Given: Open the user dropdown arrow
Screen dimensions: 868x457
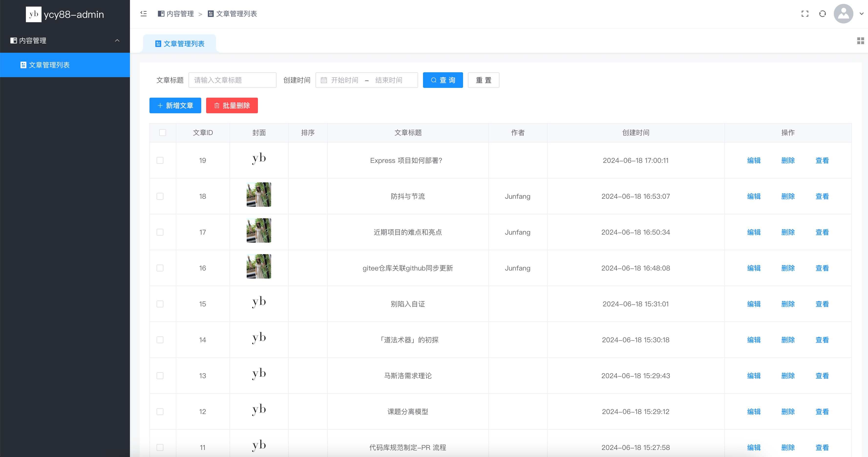Looking at the screenshot, I should coord(861,14).
